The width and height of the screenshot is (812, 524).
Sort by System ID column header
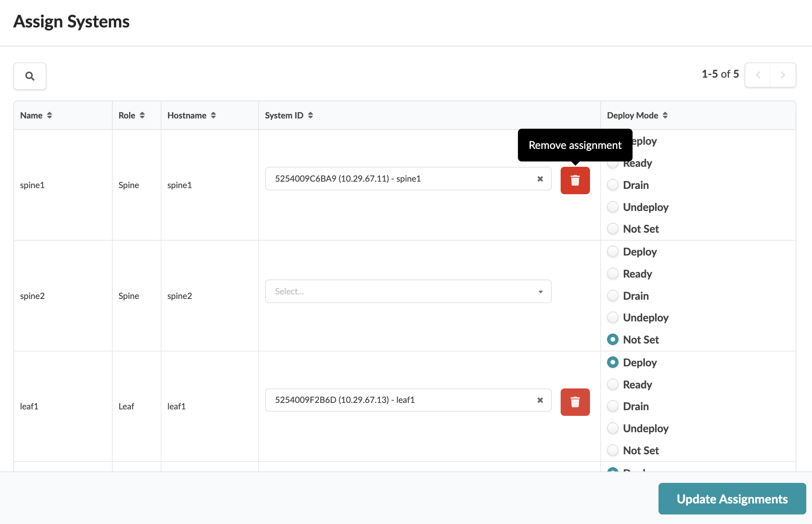point(288,115)
